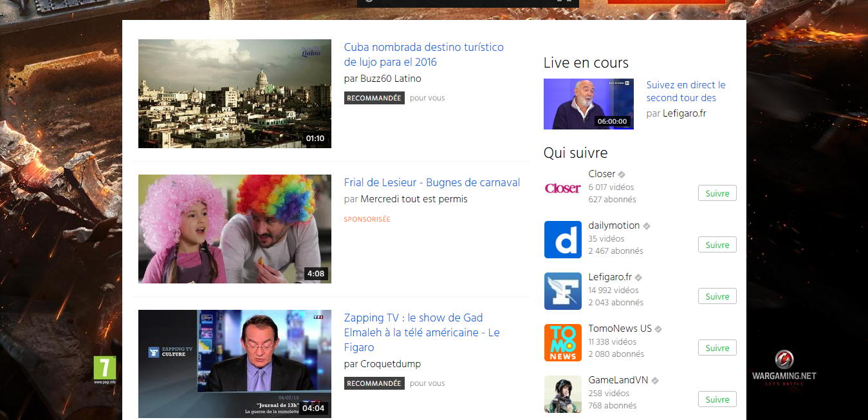This screenshot has height=420, width=868.
Task: Click the dailymotion channel name
Action: 614,225
